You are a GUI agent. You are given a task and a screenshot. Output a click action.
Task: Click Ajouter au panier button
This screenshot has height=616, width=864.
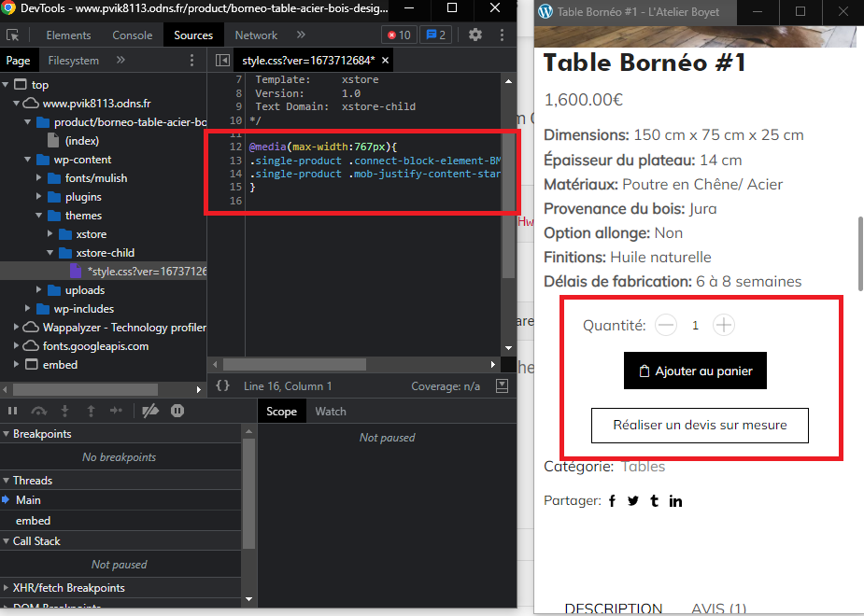click(695, 371)
